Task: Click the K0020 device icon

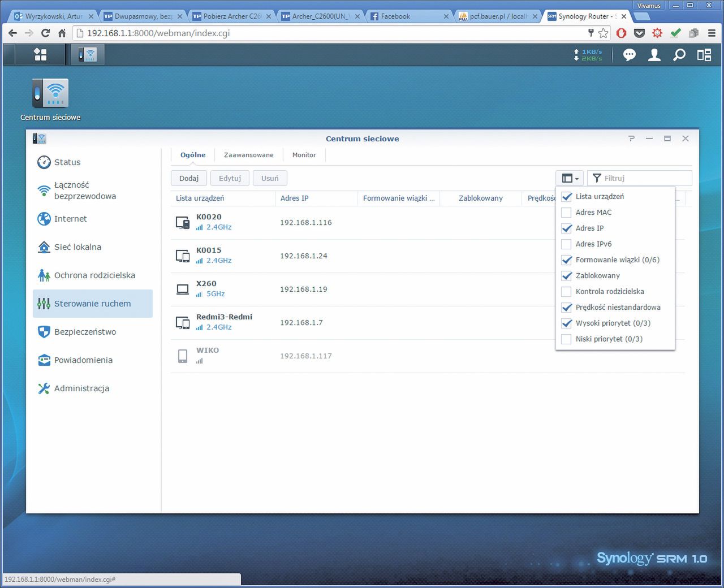Action: [x=183, y=222]
